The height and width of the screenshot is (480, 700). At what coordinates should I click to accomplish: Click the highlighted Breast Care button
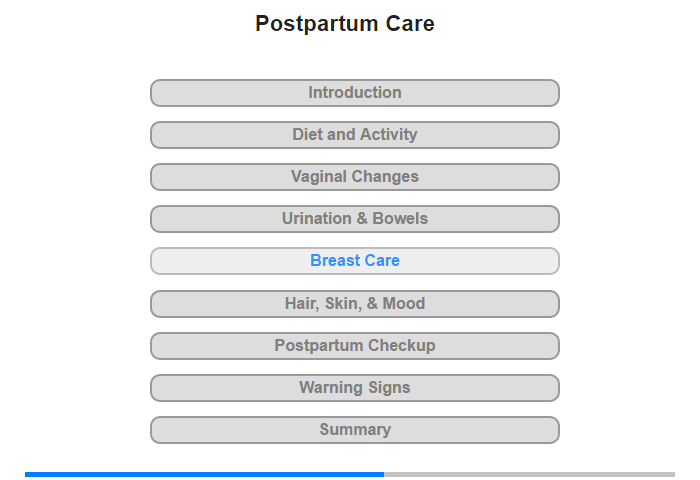click(x=355, y=261)
